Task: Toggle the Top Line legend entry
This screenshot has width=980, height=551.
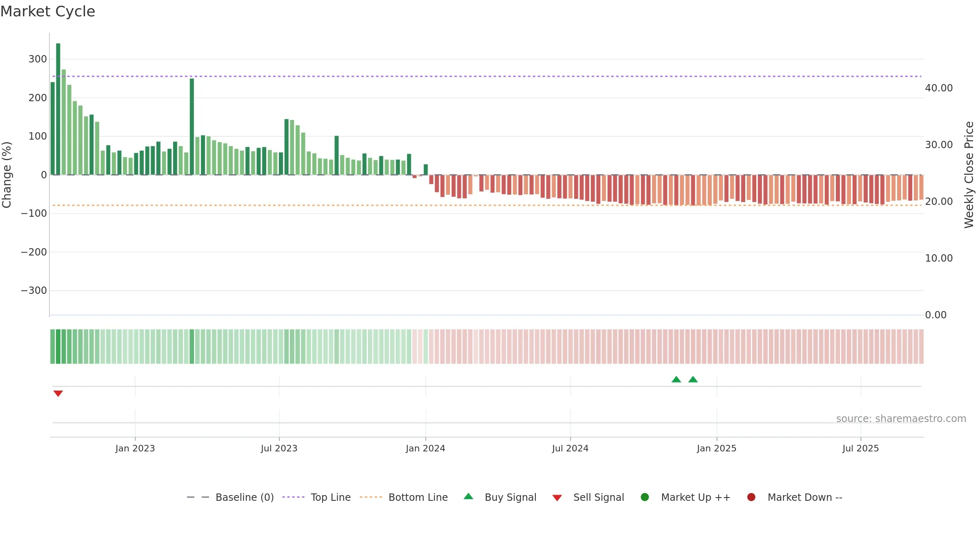Action: point(316,497)
